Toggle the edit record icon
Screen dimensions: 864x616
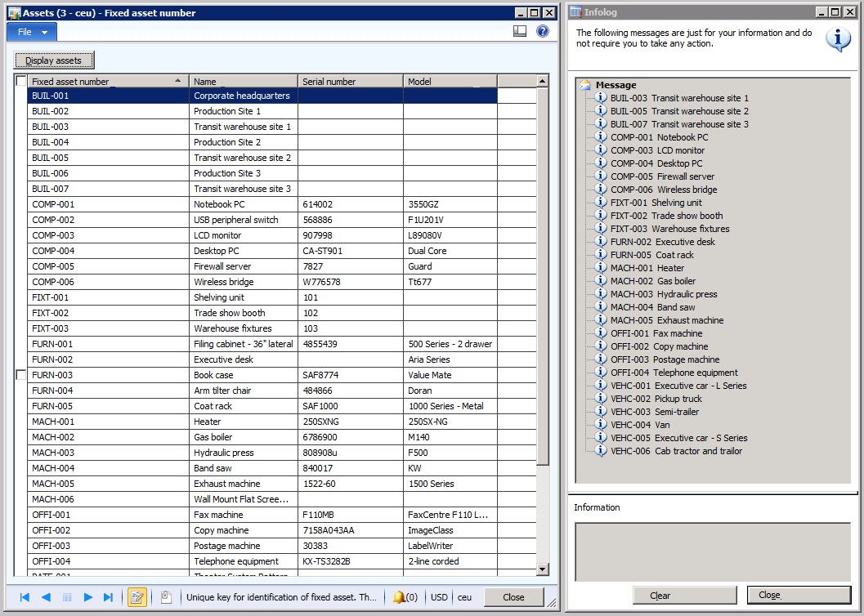137,597
